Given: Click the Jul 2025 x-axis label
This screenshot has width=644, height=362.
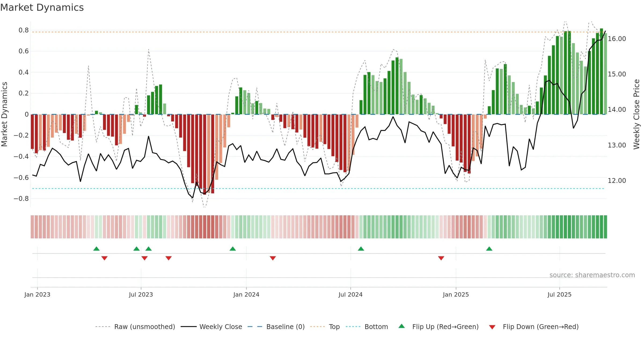Looking at the screenshot, I should point(559,294).
